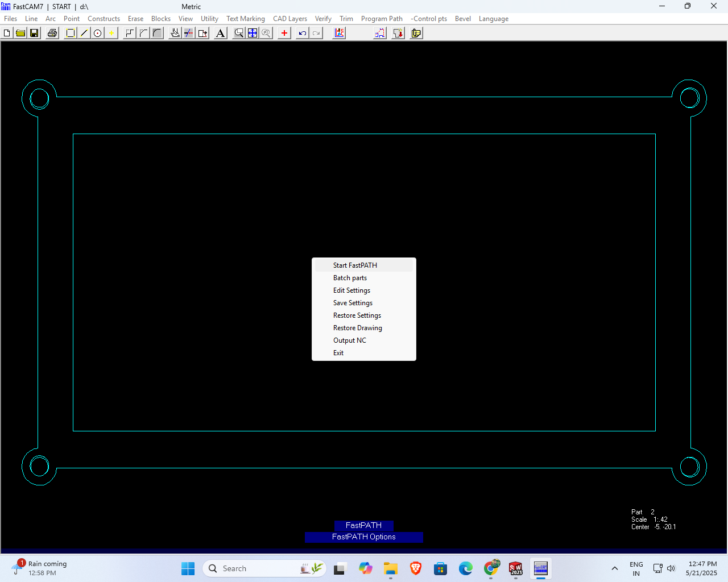The height and width of the screenshot is (582, 728).
Task: Click the blue-red program path icon
Action: click(380, 33)
